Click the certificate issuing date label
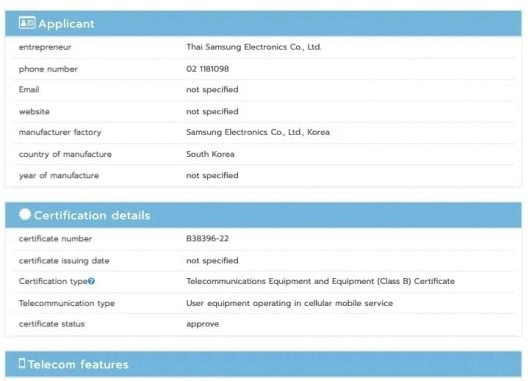The height and width of the screenshot is (381, 528). [x=64, y=261]
